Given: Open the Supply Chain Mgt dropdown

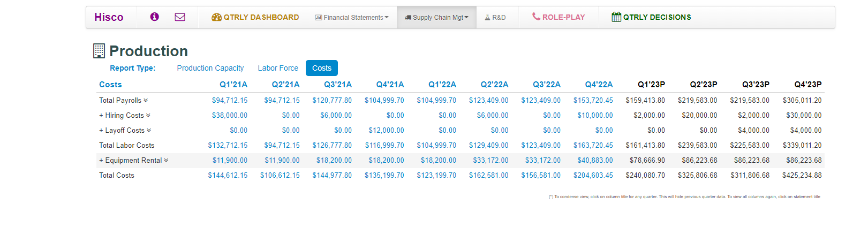Looking at the screenshot, I should (x=436, y=18).
